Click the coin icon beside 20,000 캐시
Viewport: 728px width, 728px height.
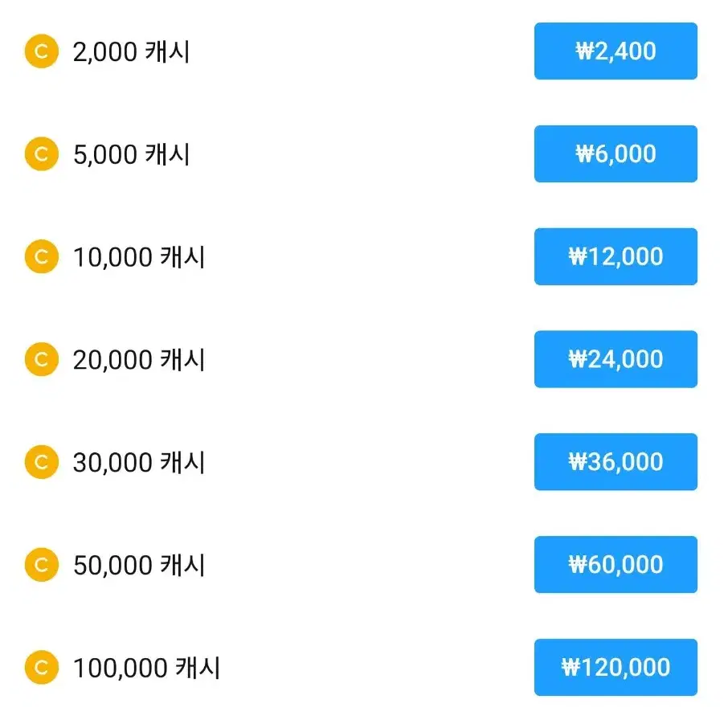pyautogui.click(x=41, y=359)
